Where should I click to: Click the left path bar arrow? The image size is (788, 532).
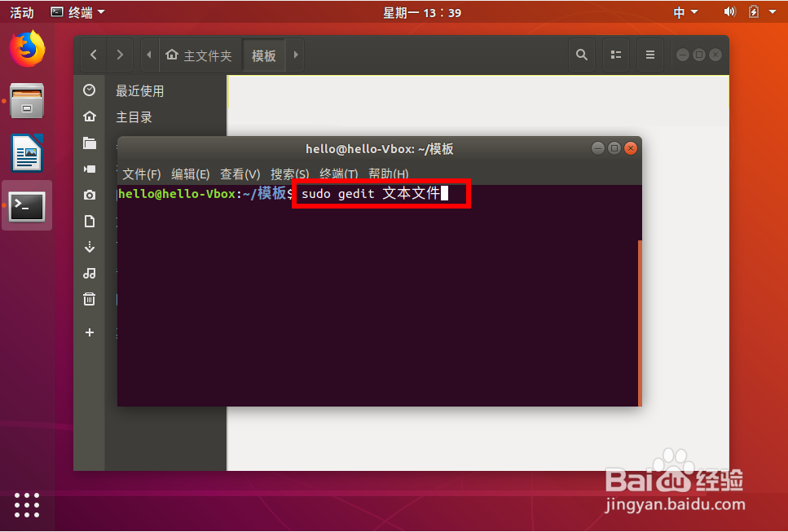pyautogui.click(x=149, y=55)
